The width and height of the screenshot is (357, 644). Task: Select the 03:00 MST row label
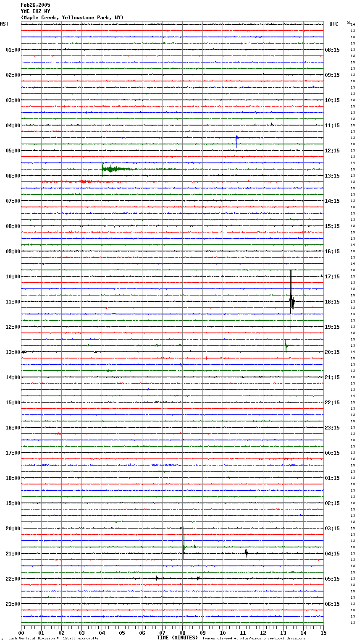(13, 100)
